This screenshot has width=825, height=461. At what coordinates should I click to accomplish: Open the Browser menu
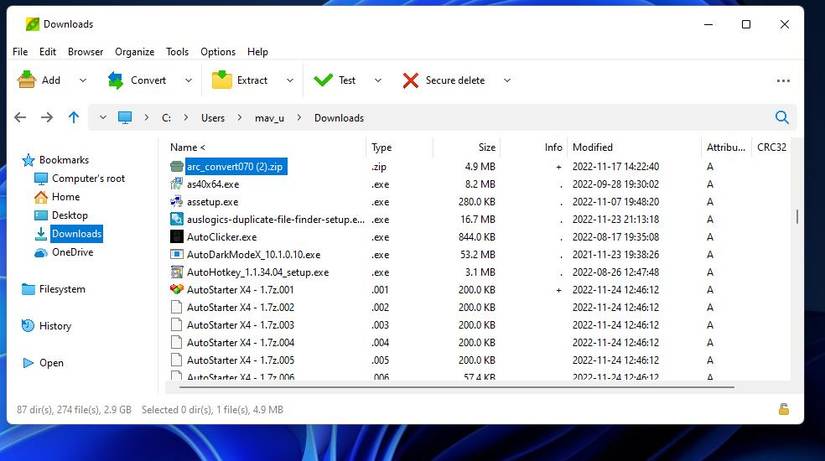pos(85,52)
